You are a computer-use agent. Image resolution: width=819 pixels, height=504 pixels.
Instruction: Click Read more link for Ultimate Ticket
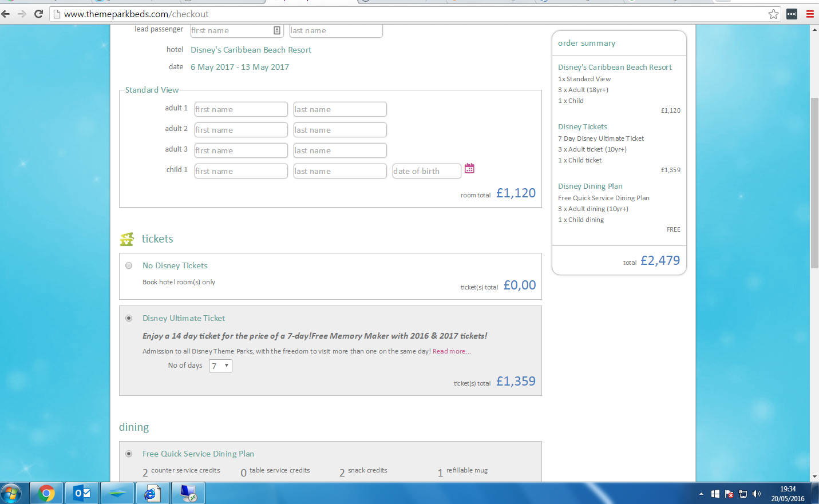(x=452, y=351)
